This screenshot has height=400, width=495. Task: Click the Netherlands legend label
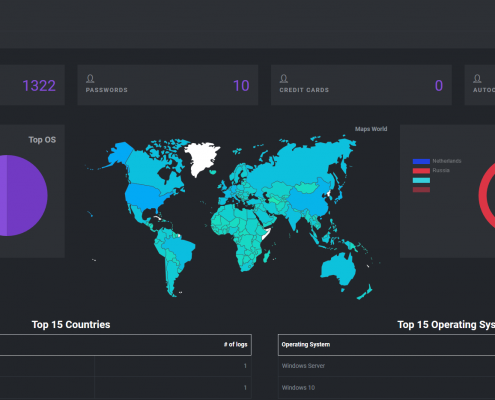[x=447, y=161]
